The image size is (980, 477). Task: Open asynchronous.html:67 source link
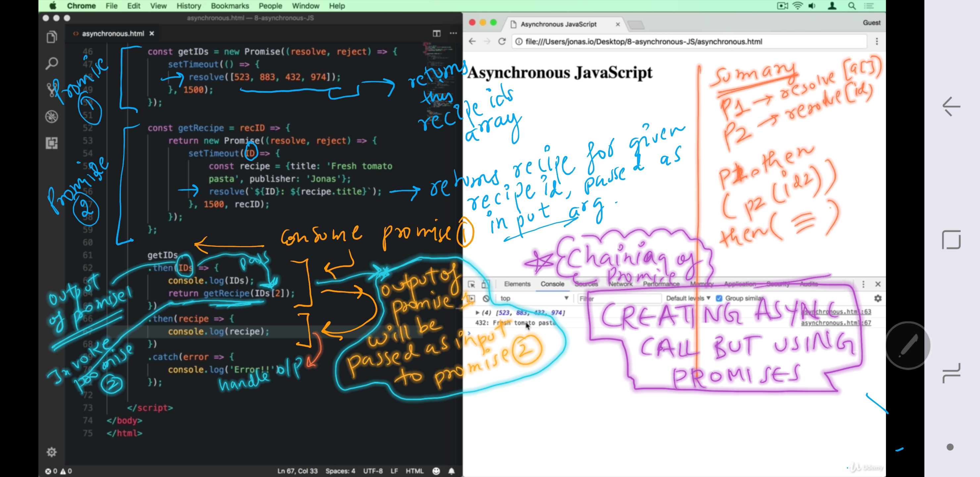pos(836,323)
